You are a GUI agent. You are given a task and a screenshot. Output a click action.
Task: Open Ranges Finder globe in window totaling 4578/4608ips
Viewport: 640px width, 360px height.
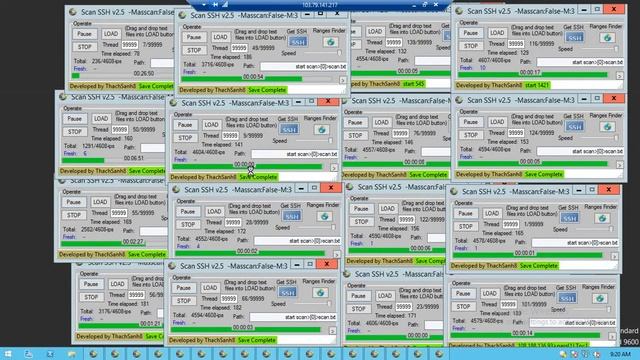point(602,218)
